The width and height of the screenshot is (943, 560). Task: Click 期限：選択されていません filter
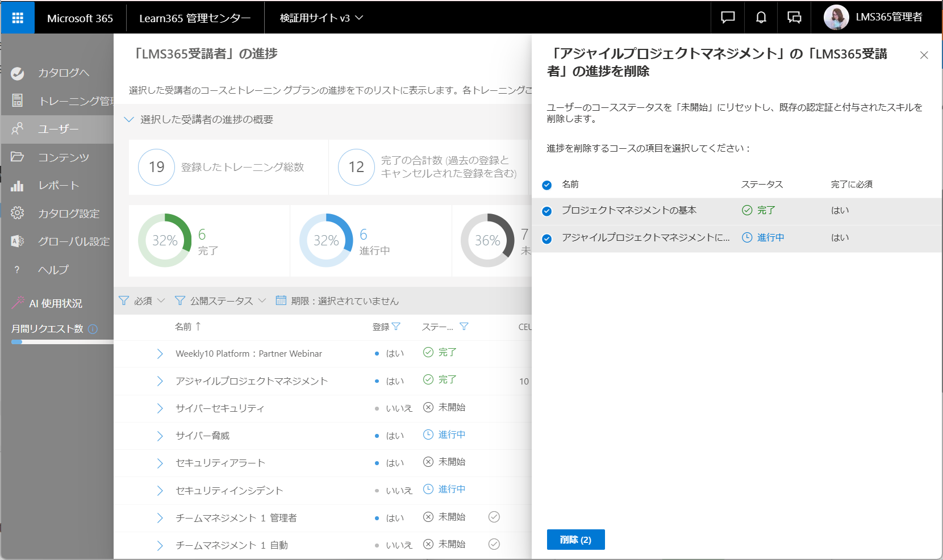(337, 300)
